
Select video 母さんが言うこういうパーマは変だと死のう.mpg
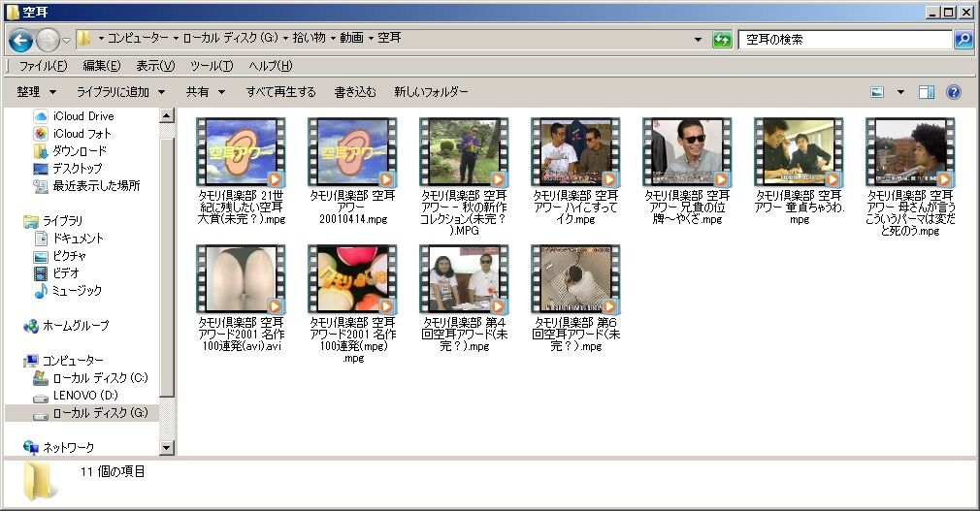(x=910, y=176)
